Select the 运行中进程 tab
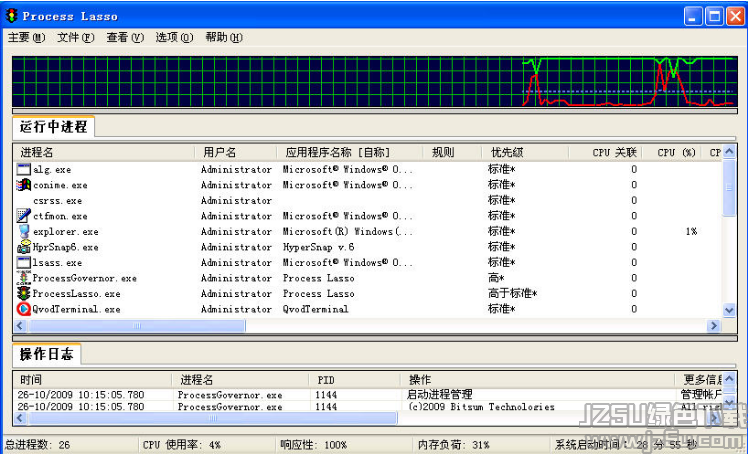 coord(53,127)
